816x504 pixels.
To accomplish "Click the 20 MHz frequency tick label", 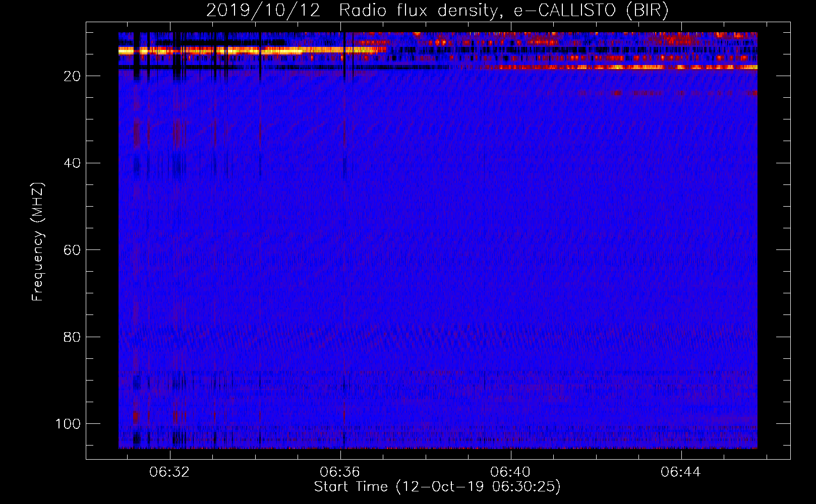I will (x=73, y=76).
